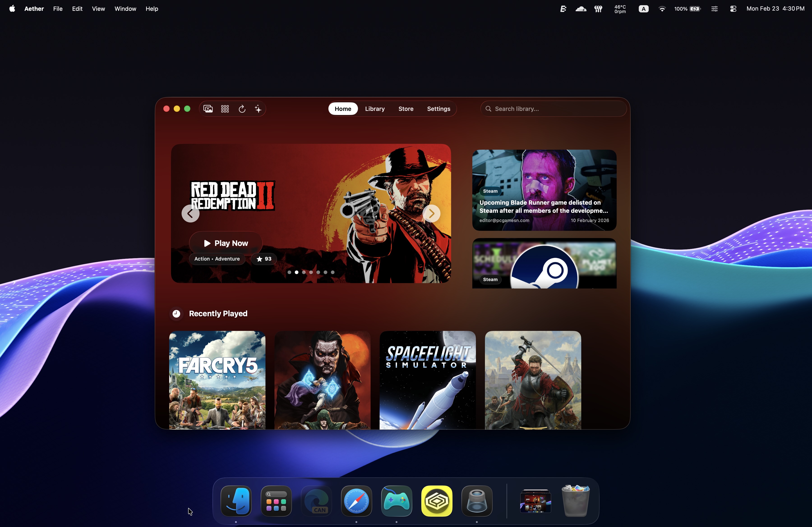Open the Blade Runner news article
This screenshot has height=527, width=812.
coord(544,190)
